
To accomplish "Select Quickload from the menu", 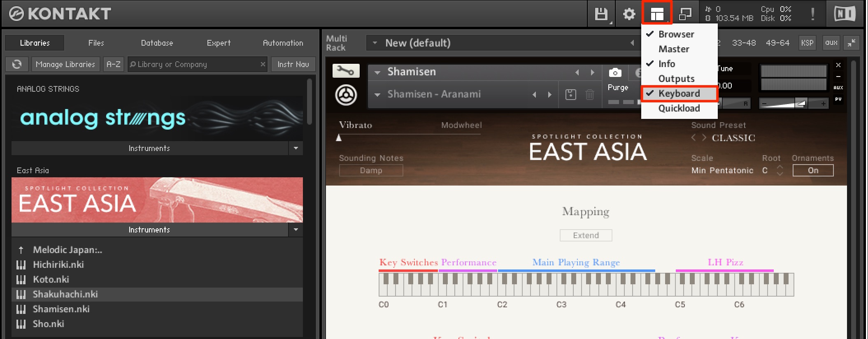I will [680, 108].
